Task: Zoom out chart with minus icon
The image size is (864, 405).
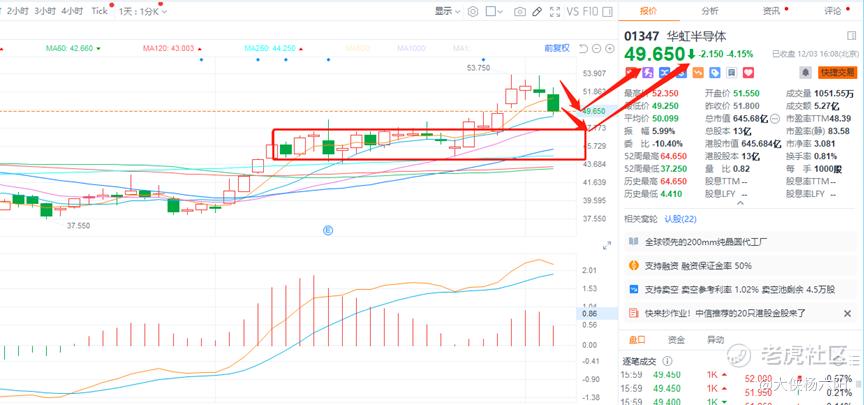Action: tap(597, 48)
